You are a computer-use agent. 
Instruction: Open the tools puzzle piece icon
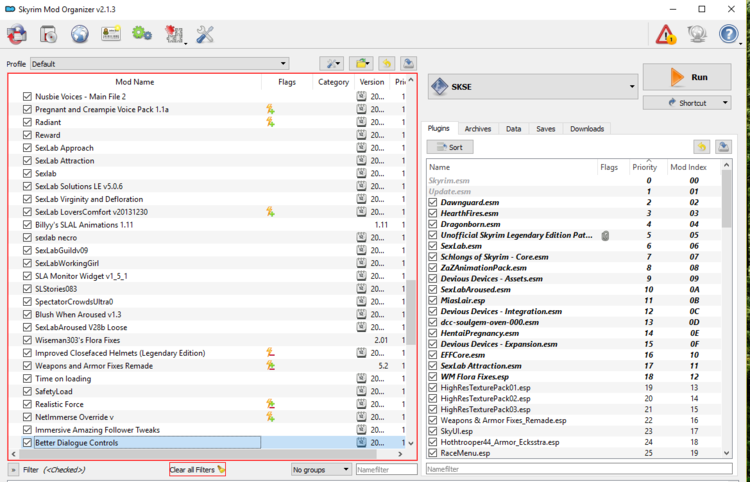(174, 35)
